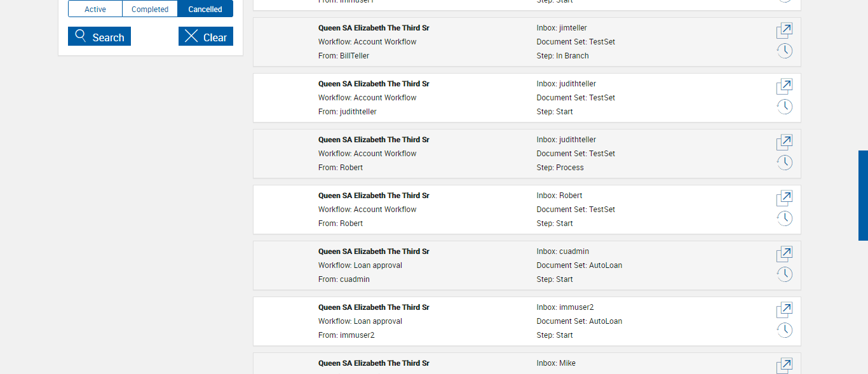Open the Mike inbox workflow item

784,366
